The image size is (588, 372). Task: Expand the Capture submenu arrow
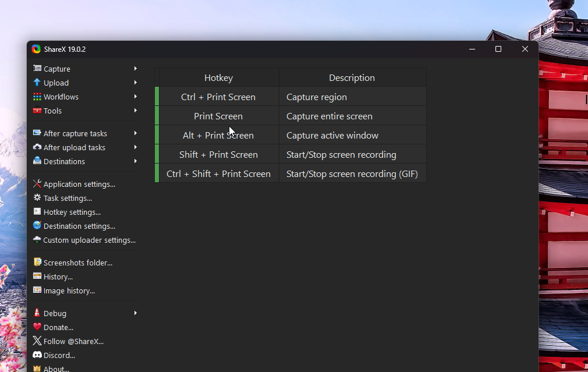click(136, 69)
